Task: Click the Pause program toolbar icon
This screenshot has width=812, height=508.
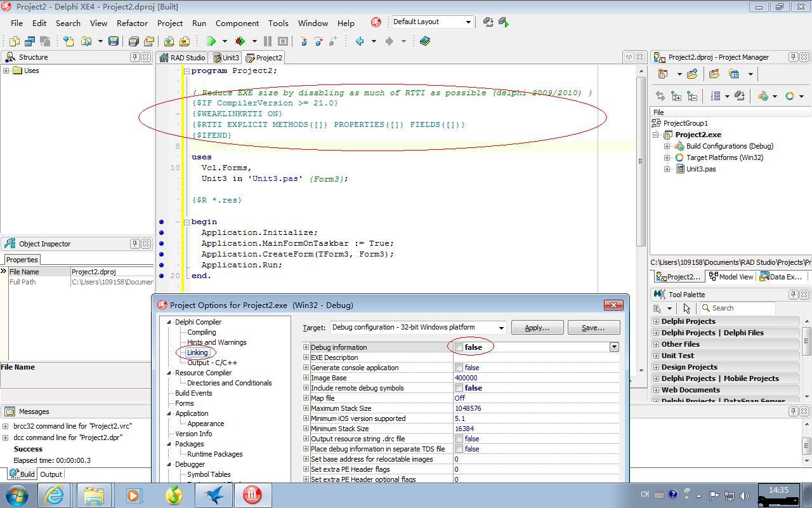Action: (x=268, y=41)
